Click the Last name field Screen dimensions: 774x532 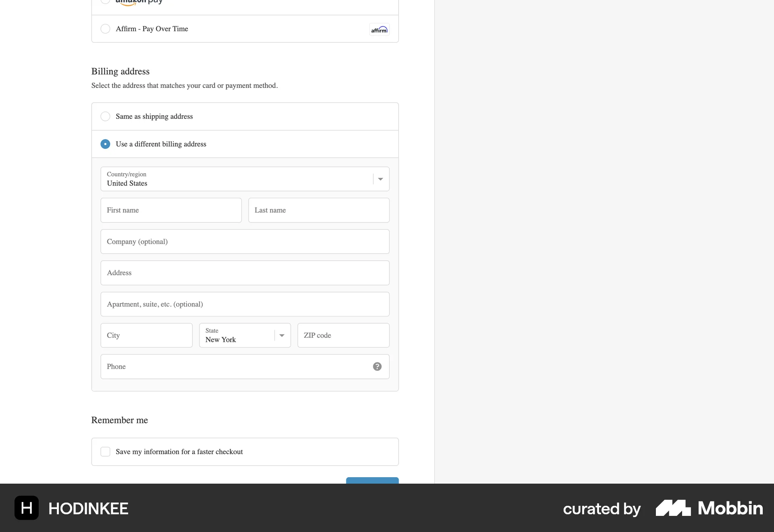319,210
